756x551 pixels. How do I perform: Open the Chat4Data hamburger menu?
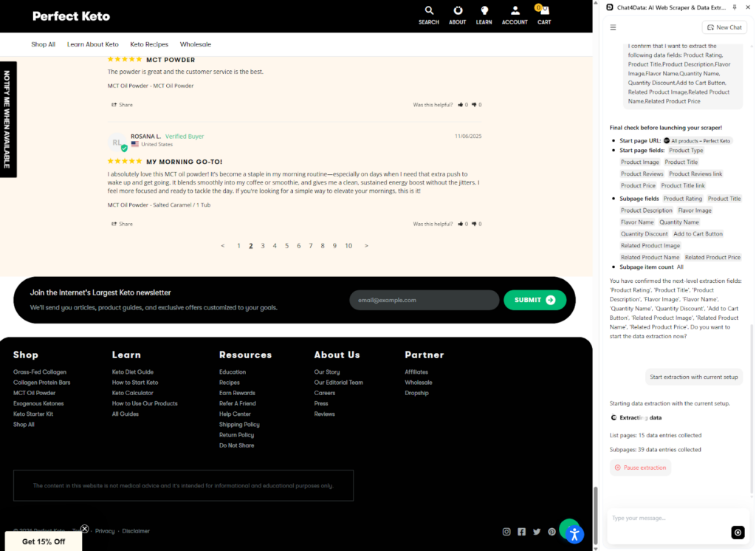click(x=613, y=27)
